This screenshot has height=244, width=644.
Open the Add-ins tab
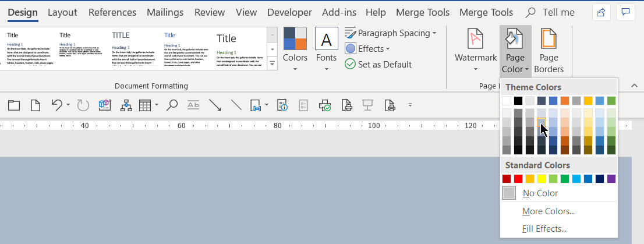339,13
